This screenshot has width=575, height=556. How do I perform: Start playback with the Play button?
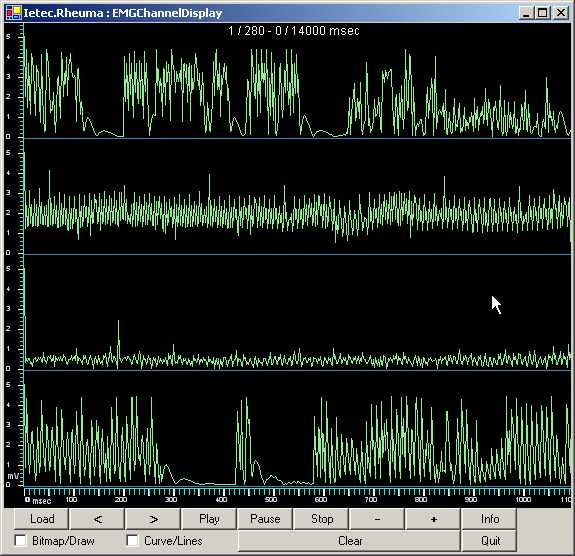209,519
